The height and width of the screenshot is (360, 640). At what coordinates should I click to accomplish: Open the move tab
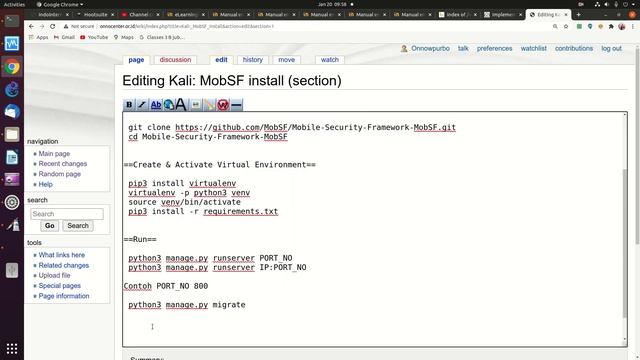287,60
